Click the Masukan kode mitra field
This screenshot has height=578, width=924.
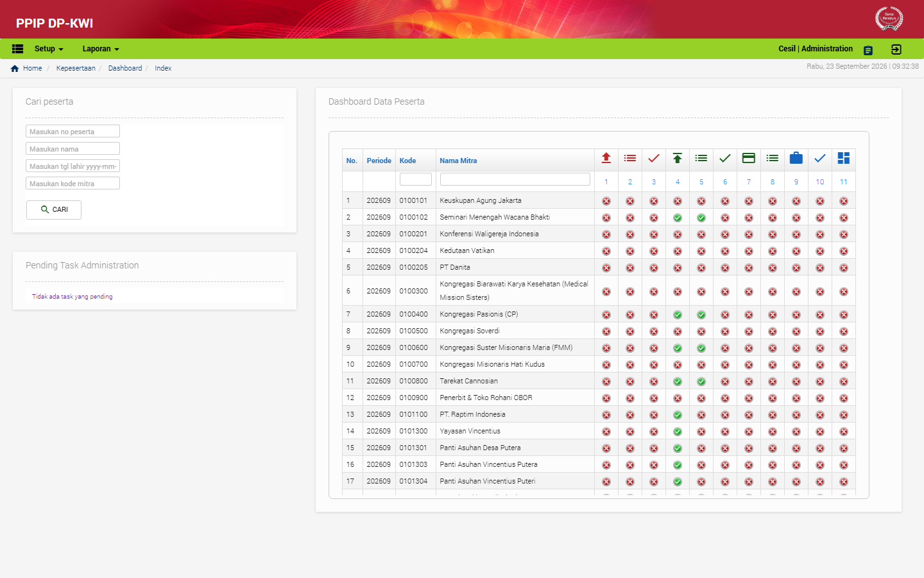pyautogui.click(x=73, y=184)
